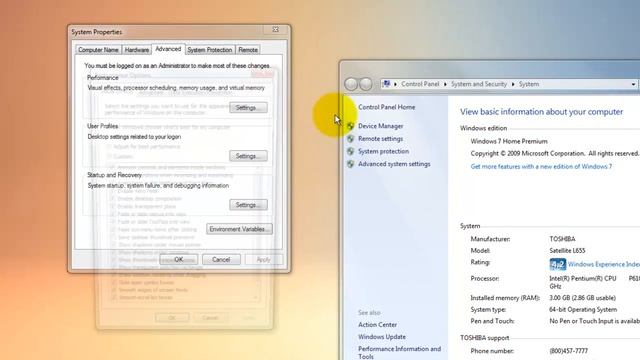Open Startup and Recovery Settings button
Viewport: 640px width, 360px height.
(248, 205)
